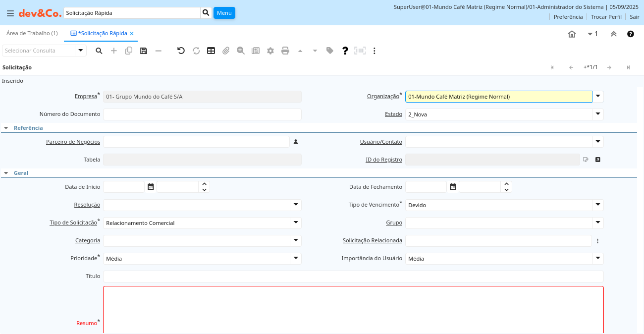Click the Undo changes icon
The width and height of the screenshot is (644, 334).
click(181, 51)
